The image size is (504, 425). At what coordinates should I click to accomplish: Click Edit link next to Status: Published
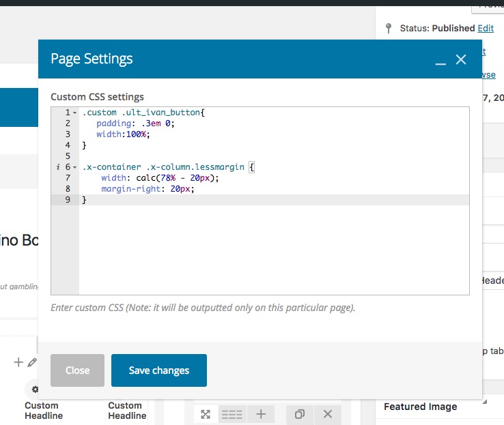(486, 28)
